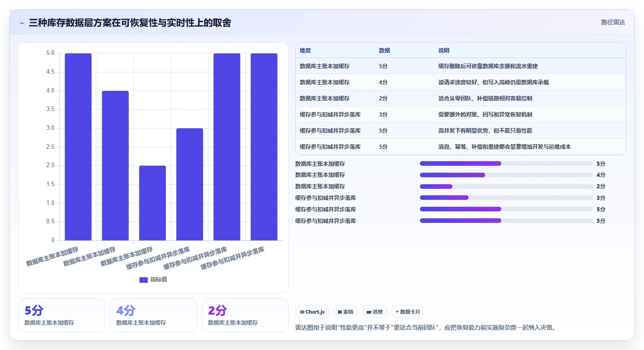Screen dimensions: 644x350
Task: Click the 3分 cell in the table
Action: tap(383, 115)
